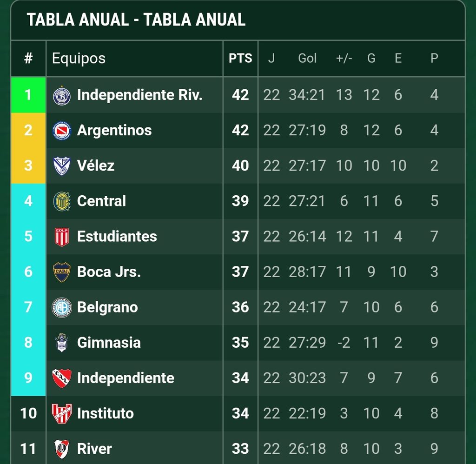The height and width of the screenshot is (464, 476).
Task: Select the cyan position 6 cell
Action: pyautogui.click(x=28, y=272)
